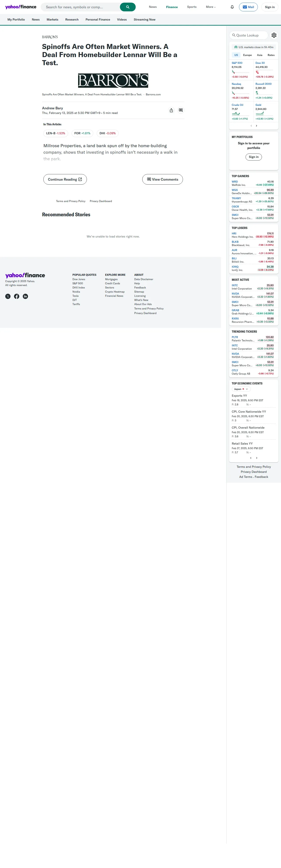Open Yahoo Finance Facebook page
The image size is (281, 868).
tap(17, 296)
